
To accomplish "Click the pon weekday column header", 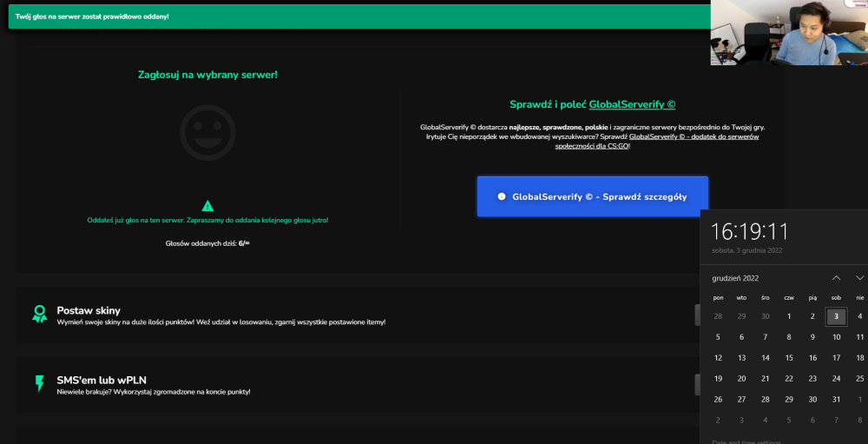I will pyautogui.click(x=718, y=298).
